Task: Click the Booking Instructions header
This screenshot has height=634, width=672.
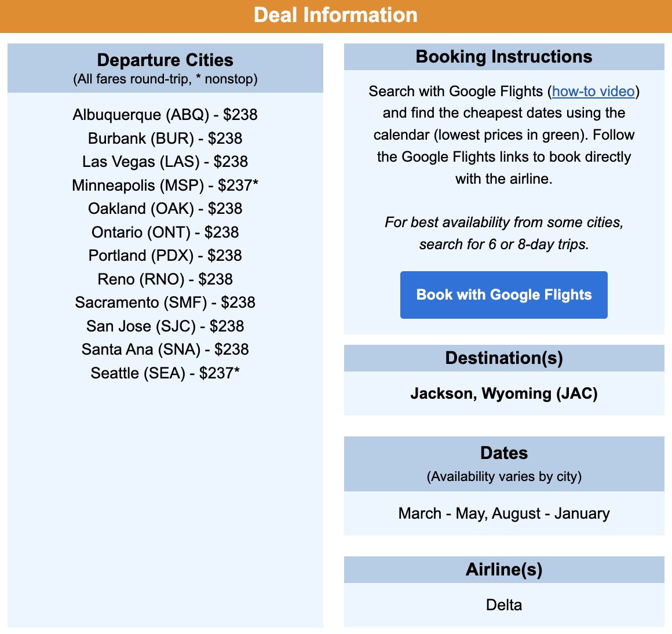Action: [503, 56]
